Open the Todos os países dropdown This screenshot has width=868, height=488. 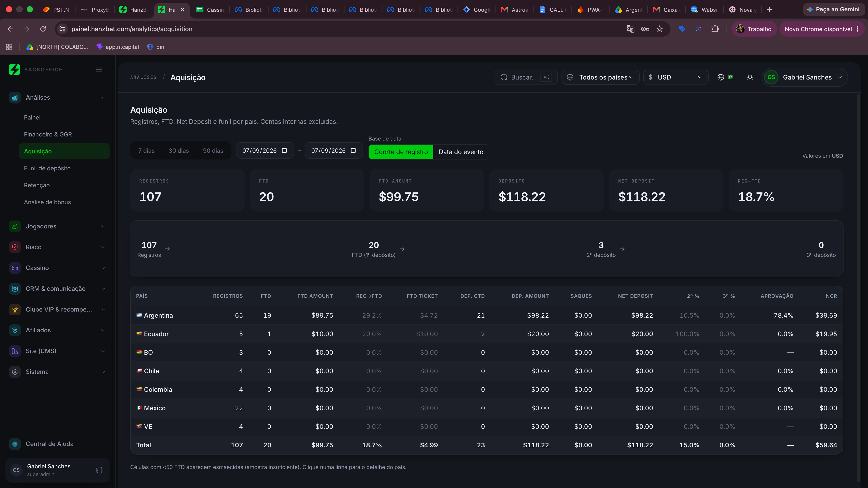600,77
